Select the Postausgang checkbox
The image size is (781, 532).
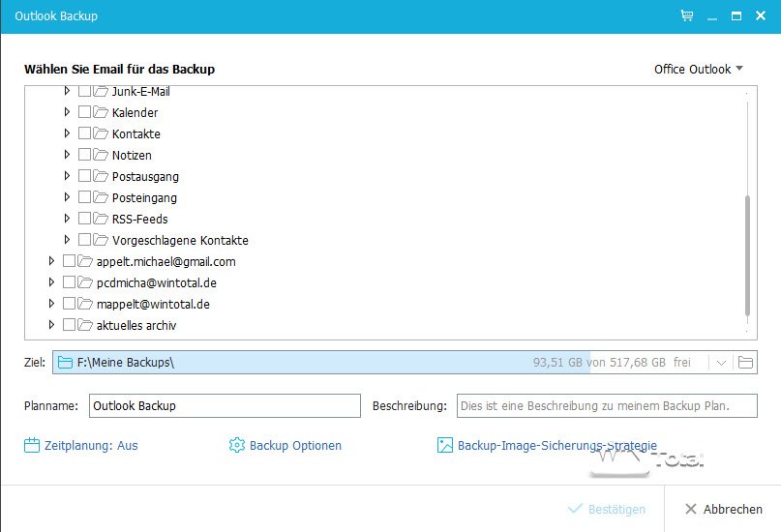(x=84, y=176)
